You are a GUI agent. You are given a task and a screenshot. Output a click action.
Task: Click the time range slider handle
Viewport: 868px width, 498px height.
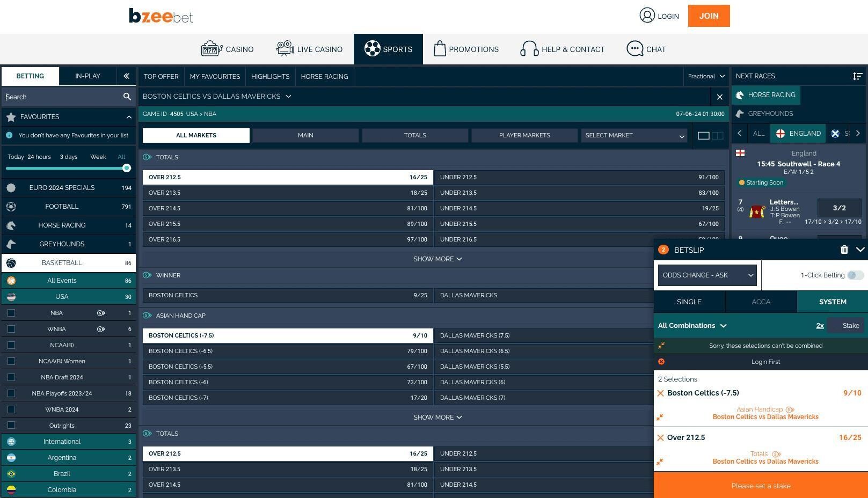tap(127, 169)
